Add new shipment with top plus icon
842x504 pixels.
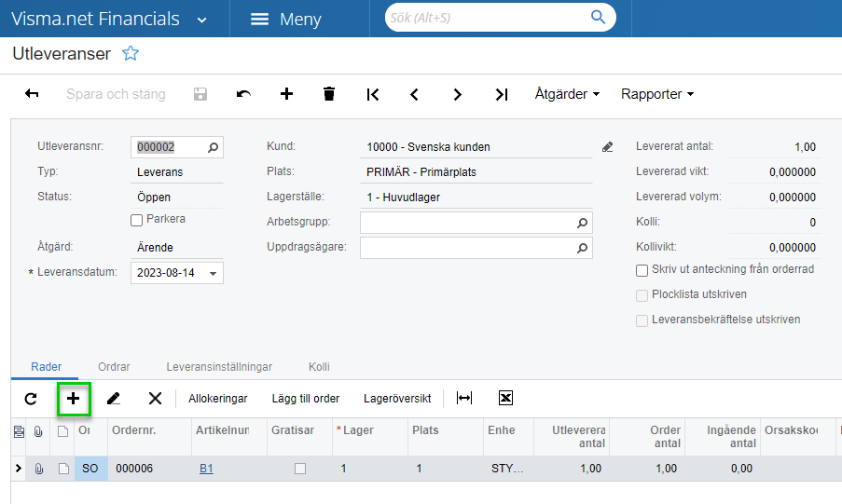[x=287, y=94]
